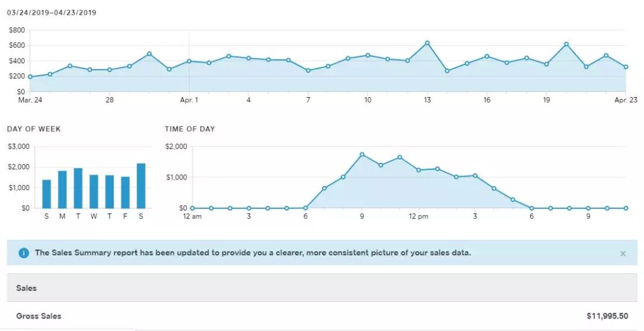Select the Friday bar in weekday chart

(x=125, y=192)
